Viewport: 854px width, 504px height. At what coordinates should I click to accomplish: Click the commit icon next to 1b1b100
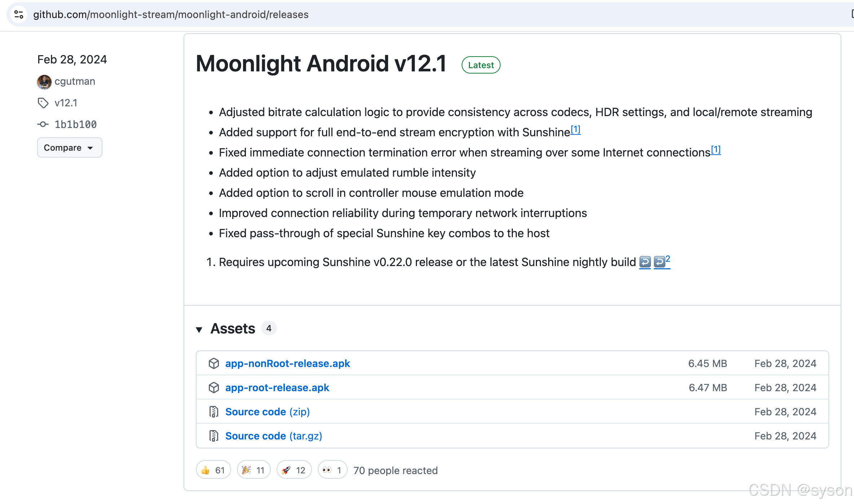(43, 124)
